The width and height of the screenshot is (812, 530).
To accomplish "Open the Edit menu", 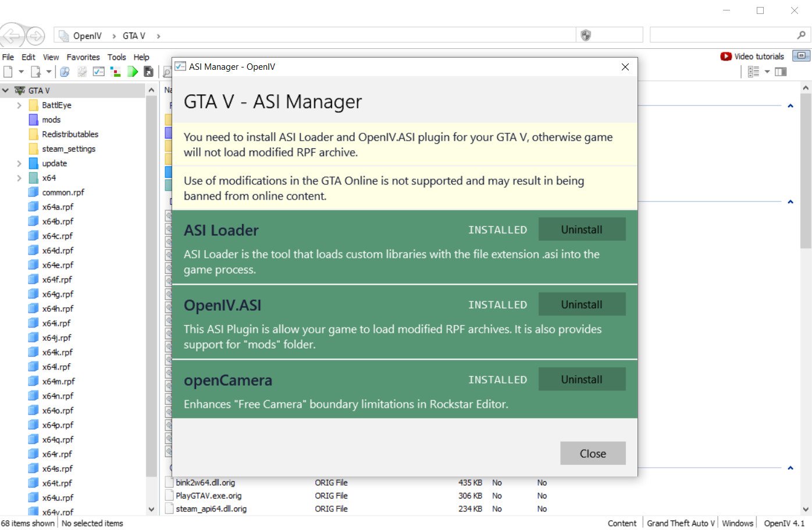I will (x=29, y=57).
